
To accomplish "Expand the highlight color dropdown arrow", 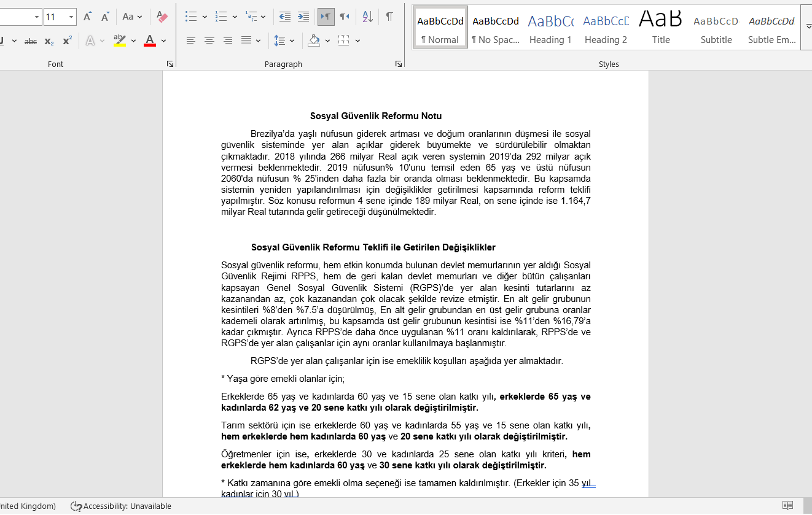I will 133,41.
